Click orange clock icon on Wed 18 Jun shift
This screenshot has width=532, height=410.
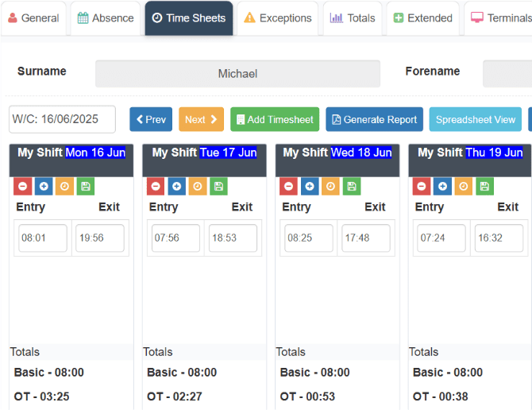tap(330, 187)
